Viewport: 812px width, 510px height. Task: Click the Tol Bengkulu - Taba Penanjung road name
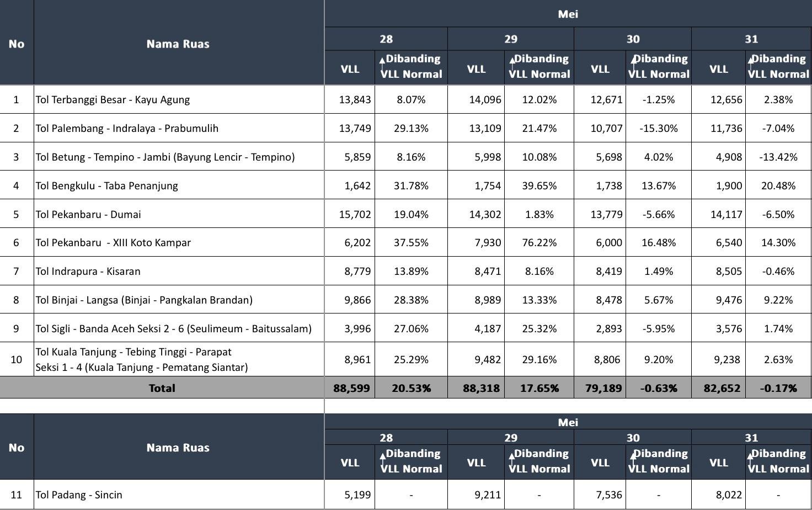(107, 185)
